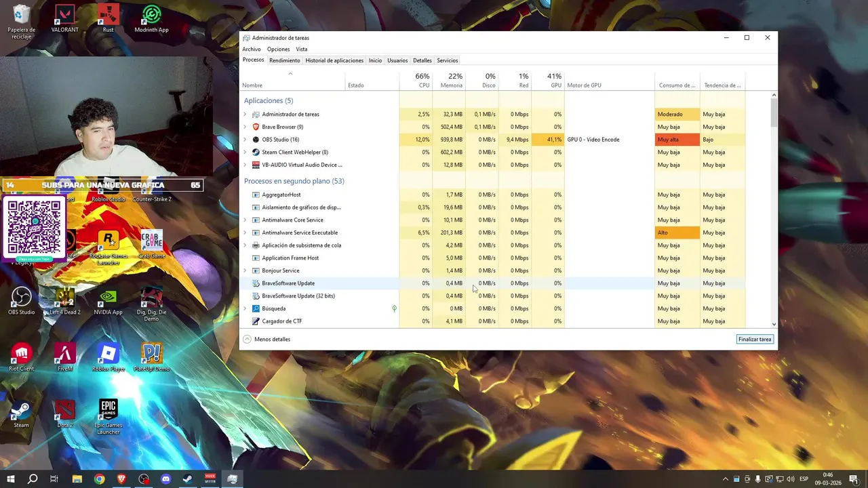The height and width of the screenshot is (488, 868).
Task: Click the Procesos en segundo plano (53) heading
Action: click(x=294, y=181)
